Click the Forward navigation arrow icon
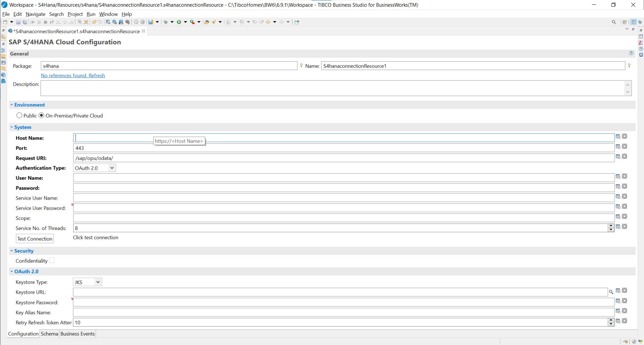Image resolution: width=644 pixels, height=345 pixels. pos(281,22)
